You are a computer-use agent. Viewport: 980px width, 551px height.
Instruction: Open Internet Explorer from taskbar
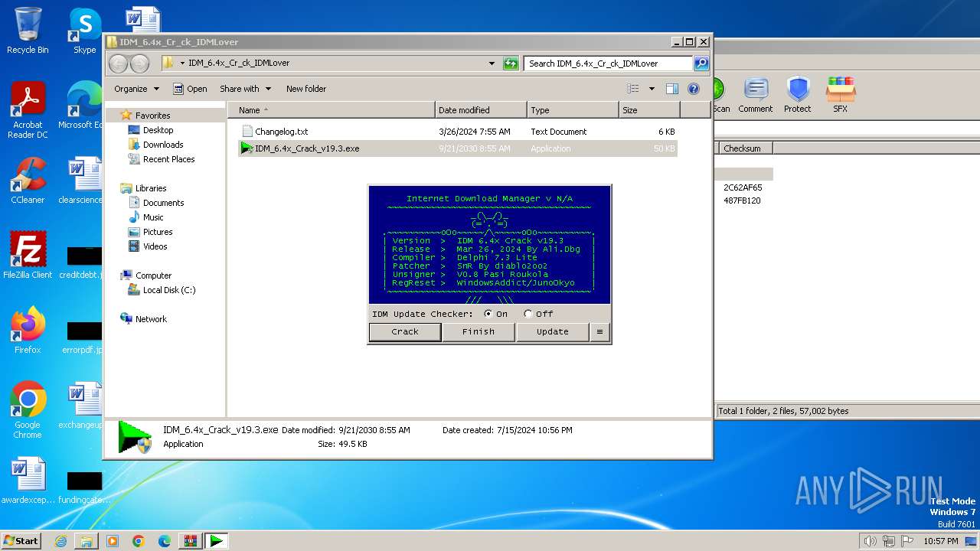tap(60, 541)
